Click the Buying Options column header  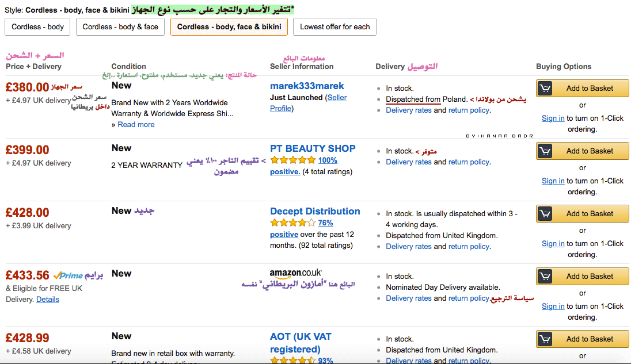[x=564, y=67]
